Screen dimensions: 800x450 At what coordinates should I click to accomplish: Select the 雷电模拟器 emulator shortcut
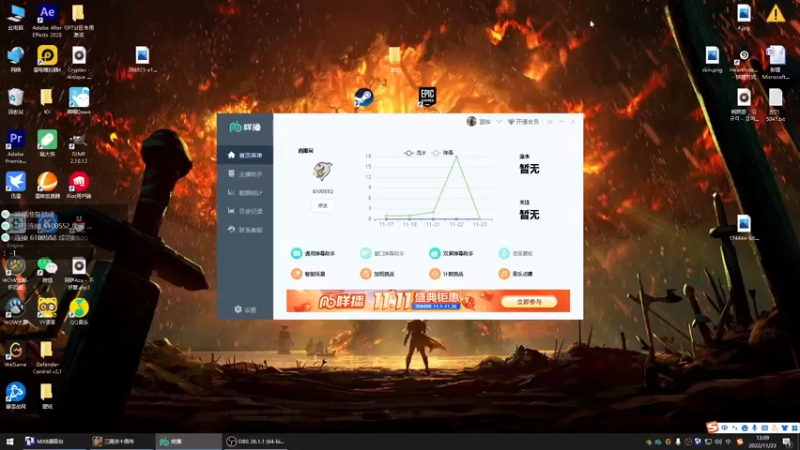point(47,59)
